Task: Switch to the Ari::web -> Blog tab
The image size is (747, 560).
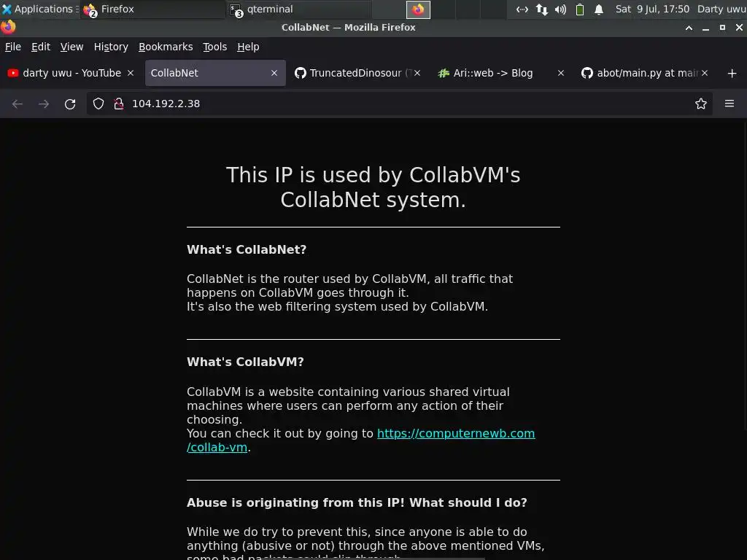Action: pyautogui.click(x=500, y=73)
